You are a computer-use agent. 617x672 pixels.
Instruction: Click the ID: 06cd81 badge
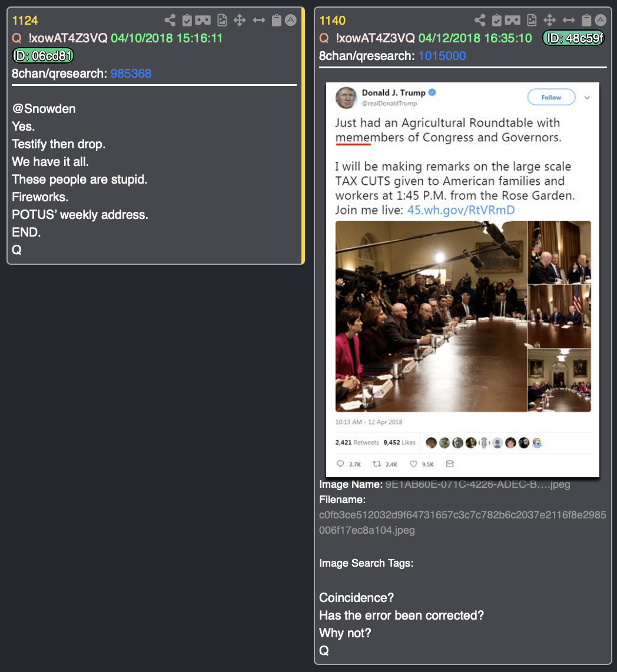click(x=43, y=56)
